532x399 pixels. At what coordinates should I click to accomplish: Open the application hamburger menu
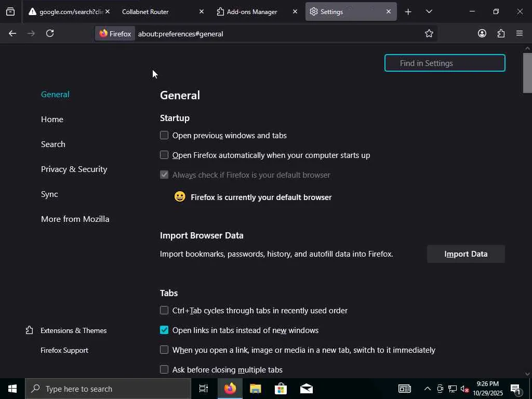coord(520,33)
